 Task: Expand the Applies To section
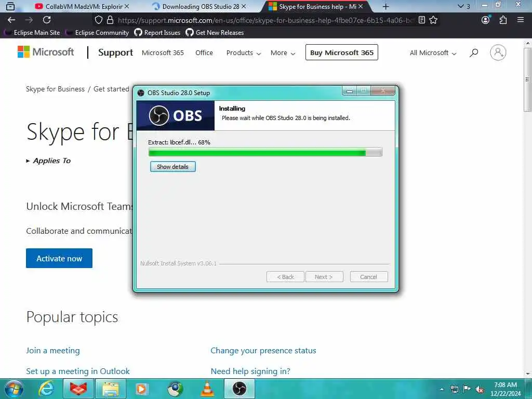click(48, 161)
